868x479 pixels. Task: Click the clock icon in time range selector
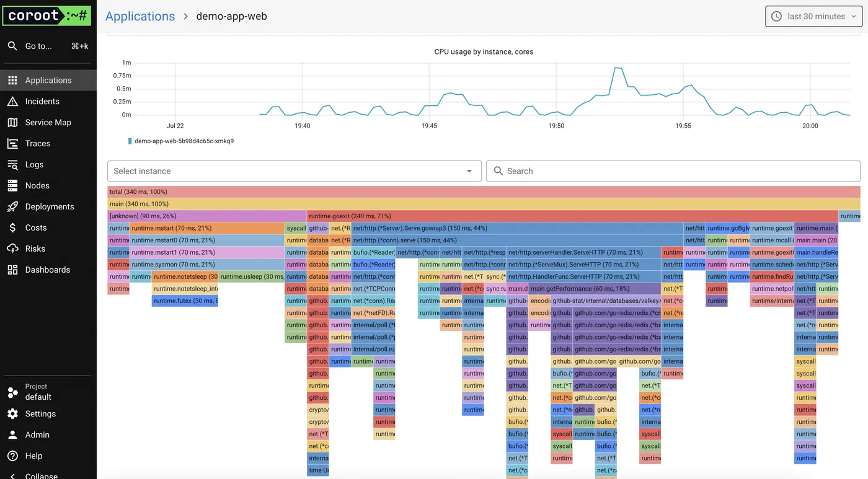click(776, 16)
